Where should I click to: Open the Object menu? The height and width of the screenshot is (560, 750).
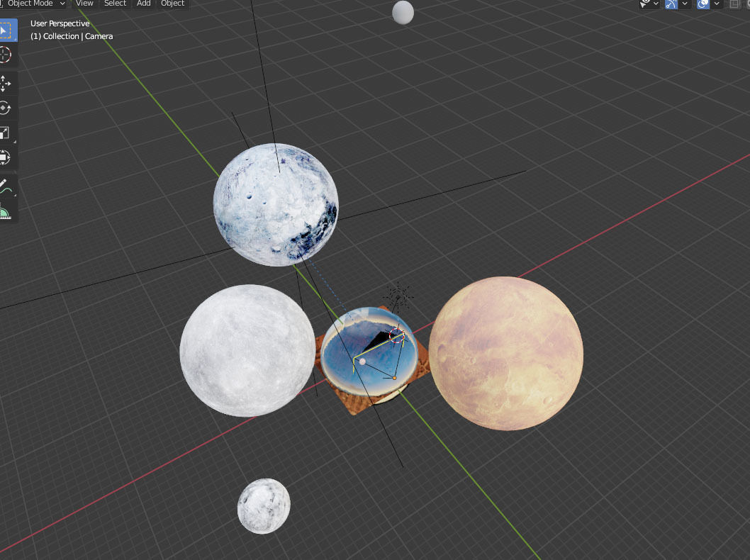[173, 4]
